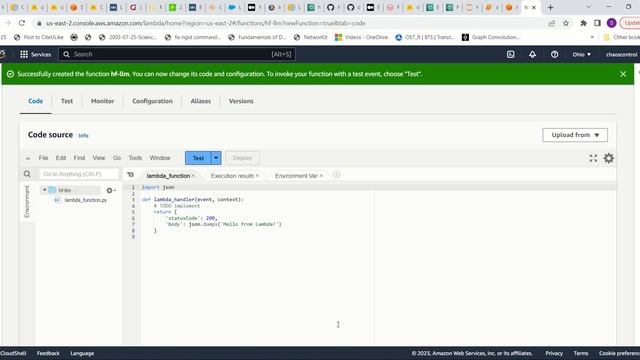The width and height of the screenshot is (640, 360).
Task: Collapse the editor menu bar arrow
Action: 28,158
